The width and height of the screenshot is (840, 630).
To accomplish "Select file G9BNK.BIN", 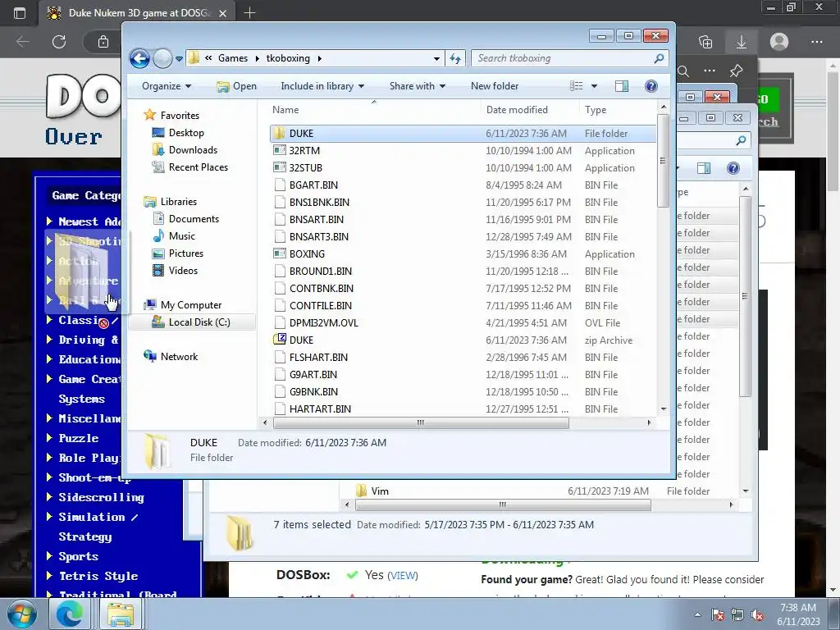I will click(313, 391).
